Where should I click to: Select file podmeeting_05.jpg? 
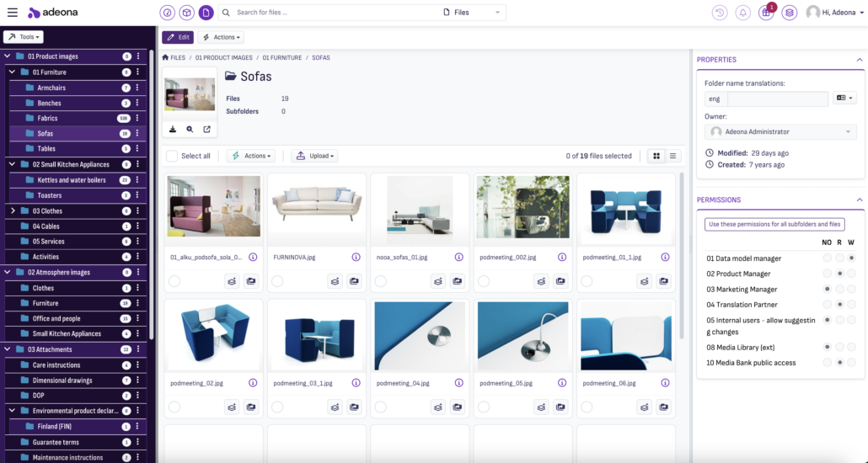tap(483, 407)
